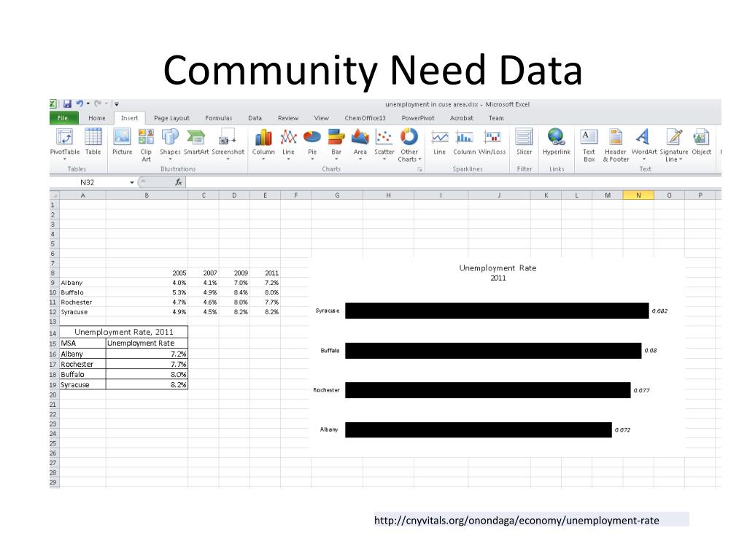Image resolution: width=747 pixels, height=560 pixels.
Task: Insert a Hyperlink
Action: click(557, 142)
